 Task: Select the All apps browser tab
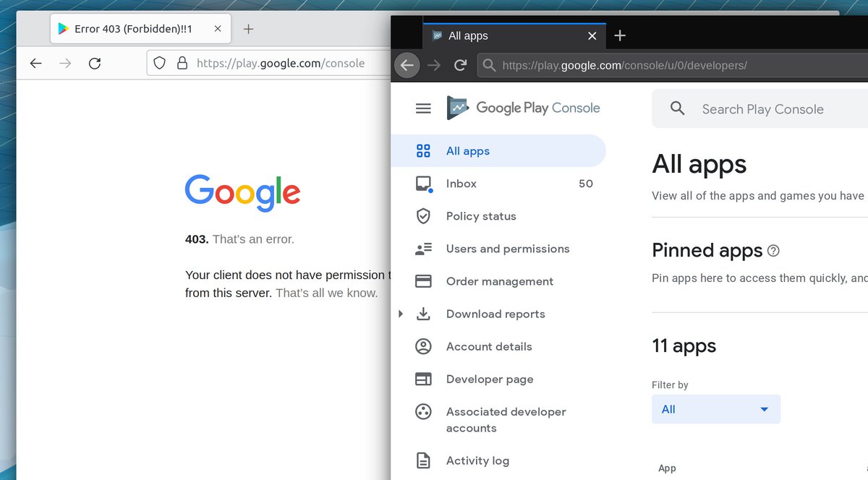pos(515,35)
